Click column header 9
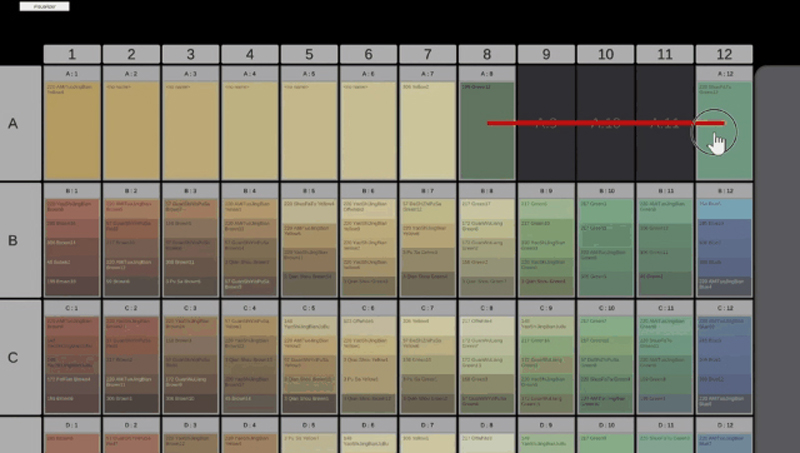This screenshot has height=453, width=800. point(547,54)
